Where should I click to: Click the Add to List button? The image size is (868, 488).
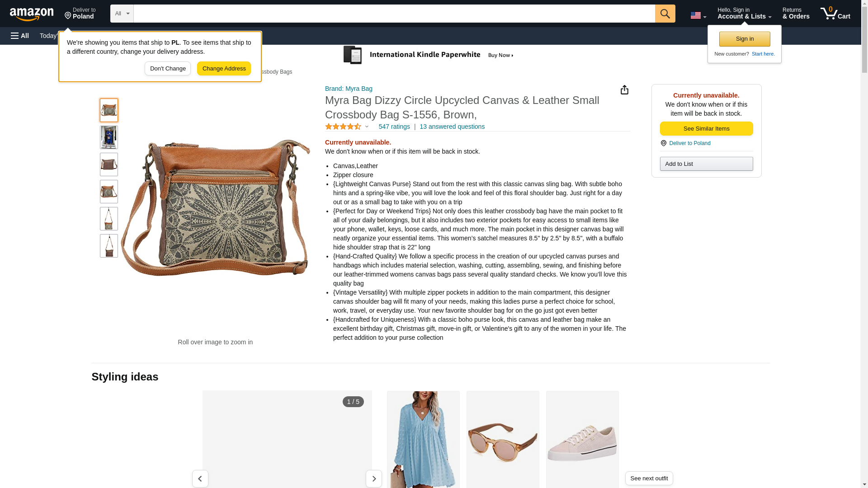point(706,164)
